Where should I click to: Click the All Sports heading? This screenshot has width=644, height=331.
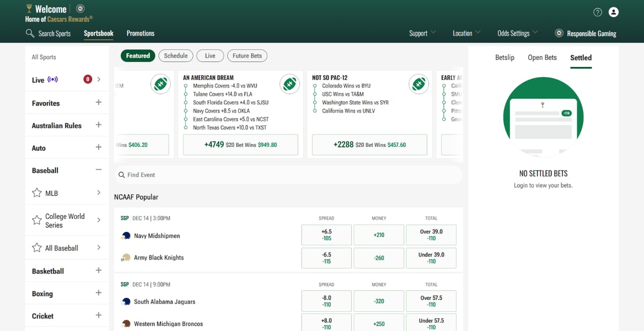pos(43,57)
